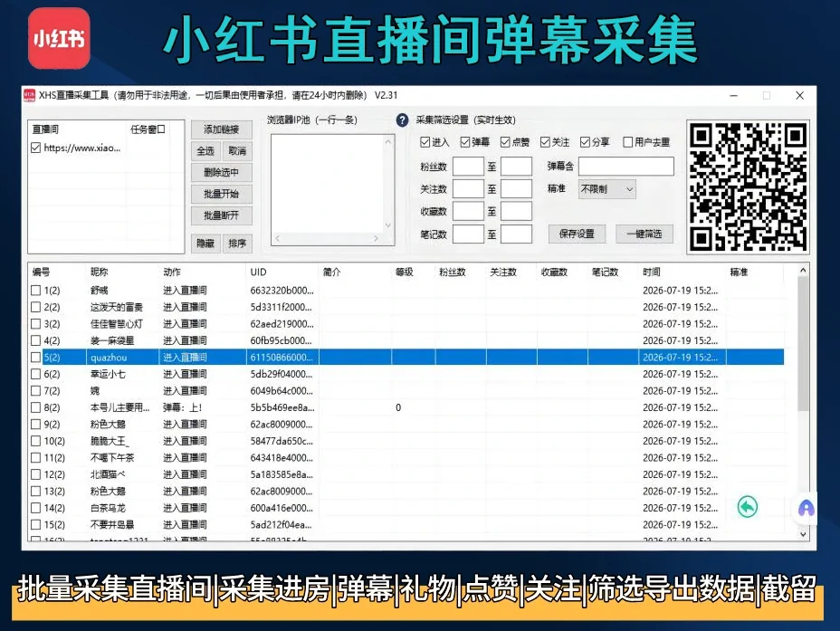Click UID 5a183585e8a... cell
Image resolution: width=840 pixels, height=631 pixels.
pyautogui.click(x=282, y=474)
